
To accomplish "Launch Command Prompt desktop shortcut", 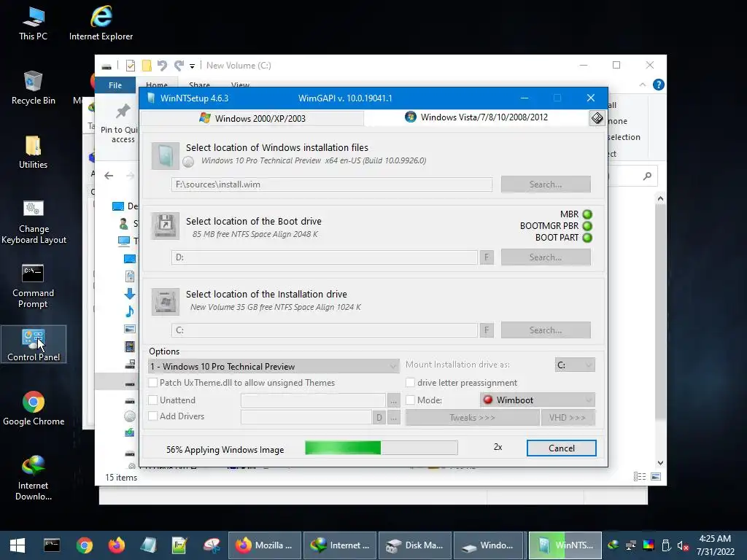I will tap(33, 286).
